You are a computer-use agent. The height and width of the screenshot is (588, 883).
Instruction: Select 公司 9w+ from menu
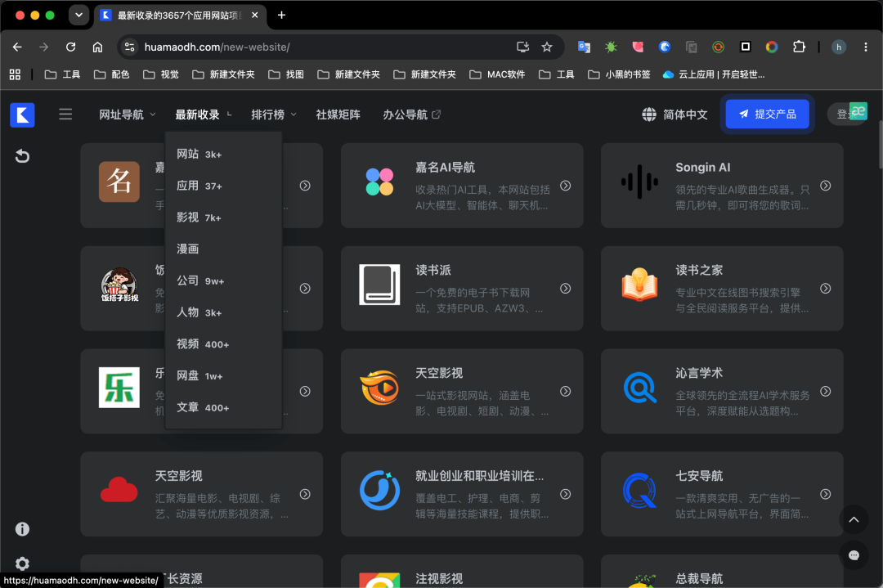pyautogui.click(x=223, y=281)
